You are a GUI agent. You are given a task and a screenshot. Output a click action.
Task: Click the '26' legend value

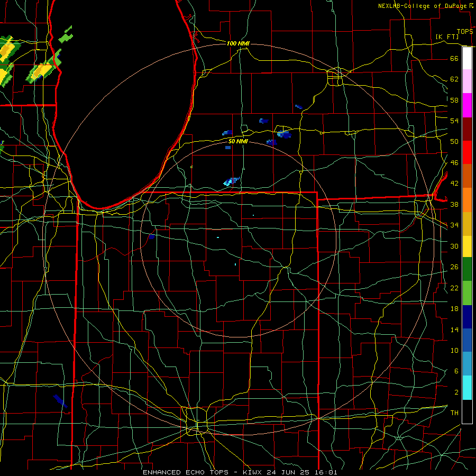[x=454, y=267]
